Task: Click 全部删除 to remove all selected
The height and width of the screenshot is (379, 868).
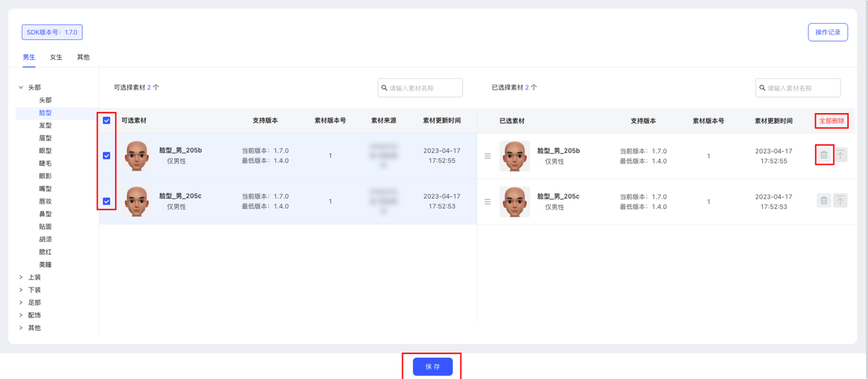Action: click(831, 121)
